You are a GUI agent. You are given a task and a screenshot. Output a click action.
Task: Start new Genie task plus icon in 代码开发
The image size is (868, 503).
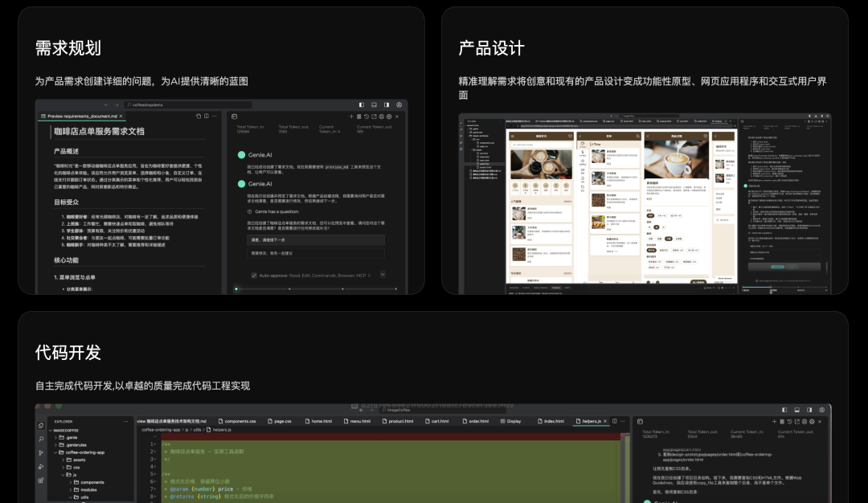[x=775, y=422]
